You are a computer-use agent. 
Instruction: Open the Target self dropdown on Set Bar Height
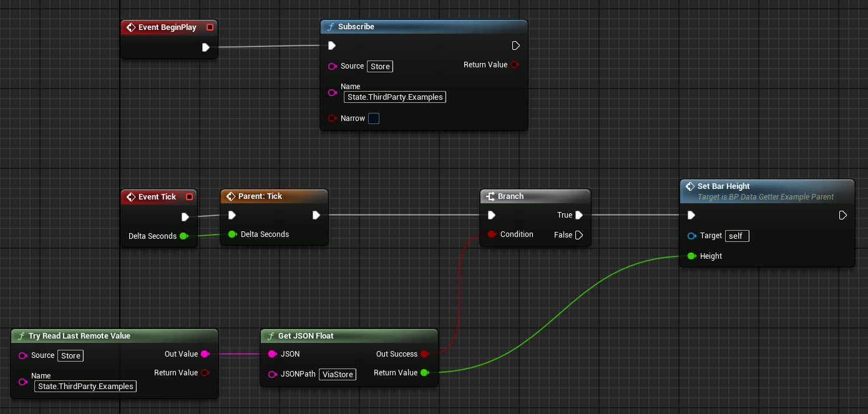tap(736, 236)
